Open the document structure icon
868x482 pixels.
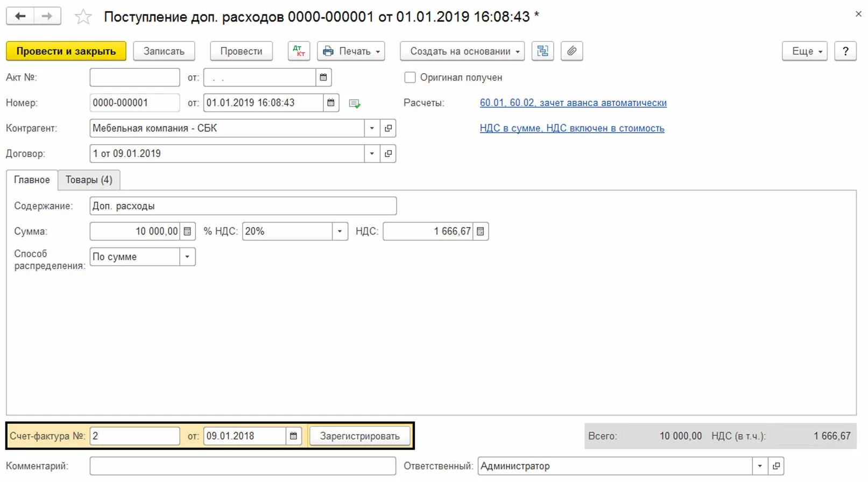[542, 51]
